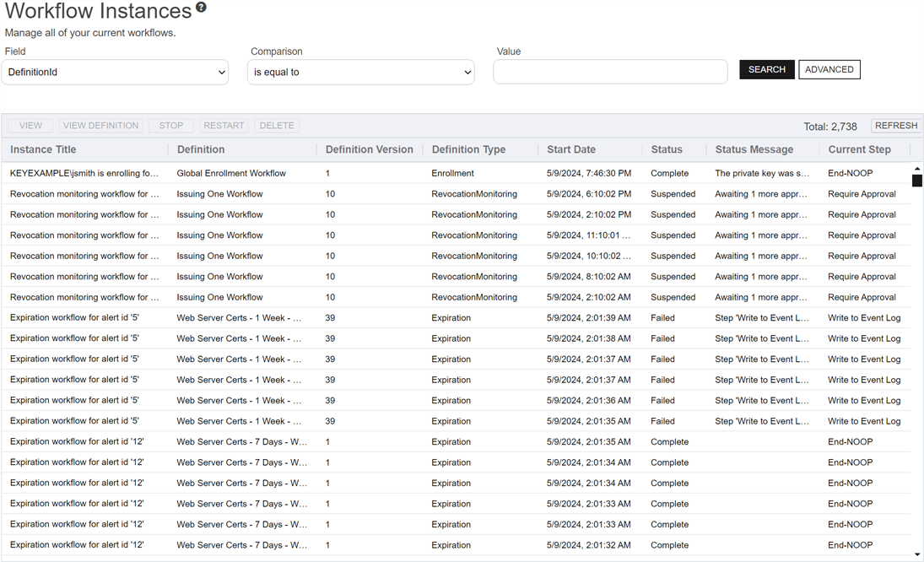Click the vertical scrollbar of the workflow grid
This screenshot has width=924, height=562.
coord(918,181)
